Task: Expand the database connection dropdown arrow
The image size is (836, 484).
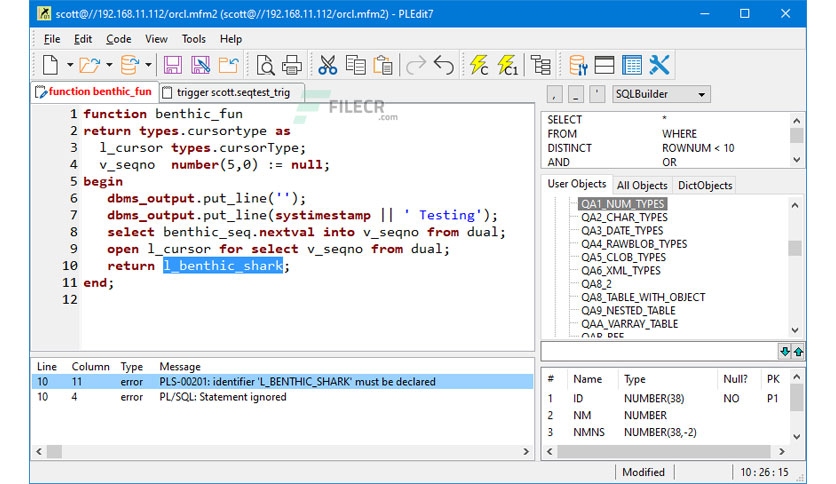Action: click(x=148, y=65)
